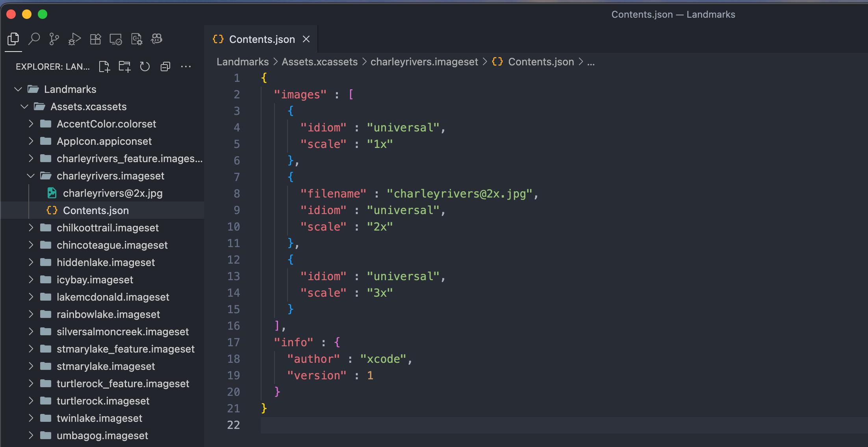Close the Contents.json tab
The height and width of the screenshot is (447, 868).
click(306, 39)
